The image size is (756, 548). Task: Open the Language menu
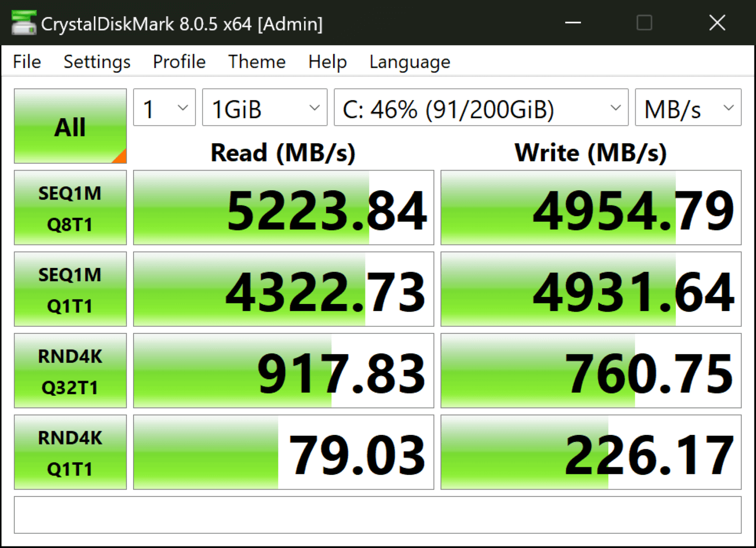(x=409, y=62)
